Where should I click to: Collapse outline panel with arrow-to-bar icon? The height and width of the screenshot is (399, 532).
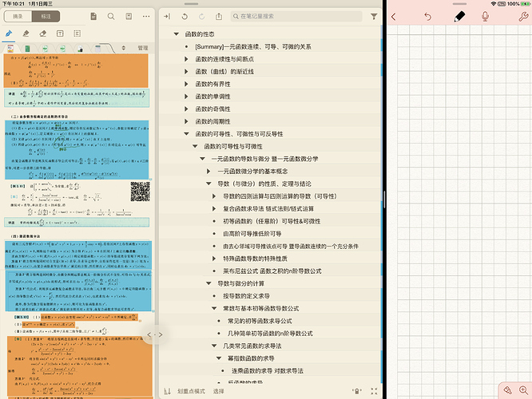167,16
